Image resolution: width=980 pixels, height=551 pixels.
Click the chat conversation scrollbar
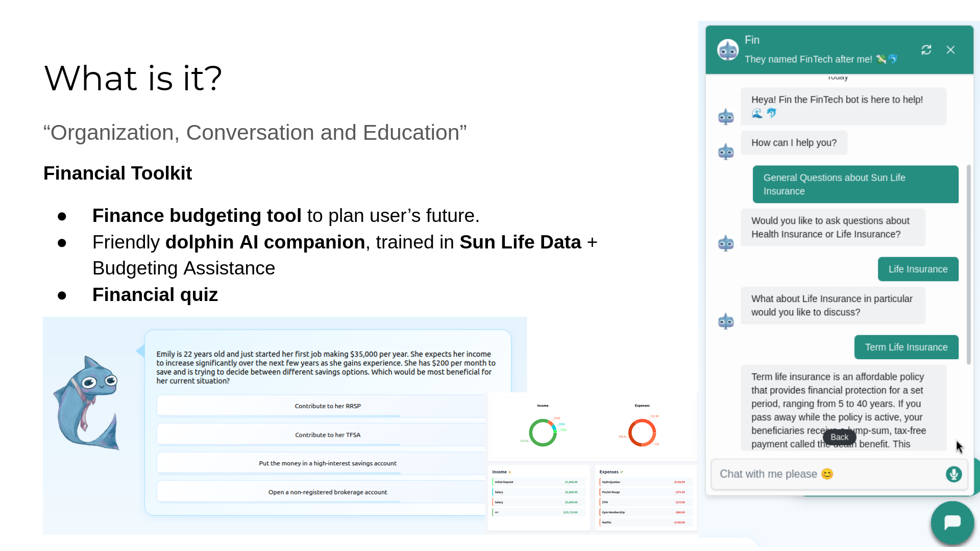tap(968, 264)
